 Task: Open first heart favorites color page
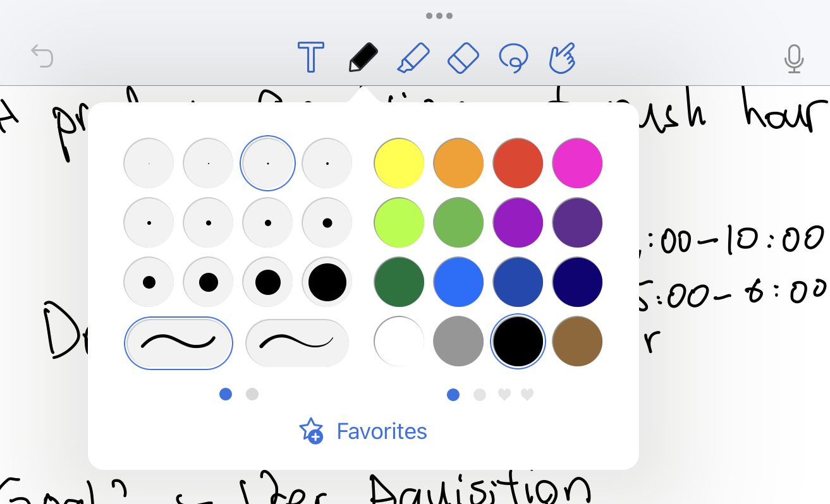pyautogui.click(x=504, y=395)
